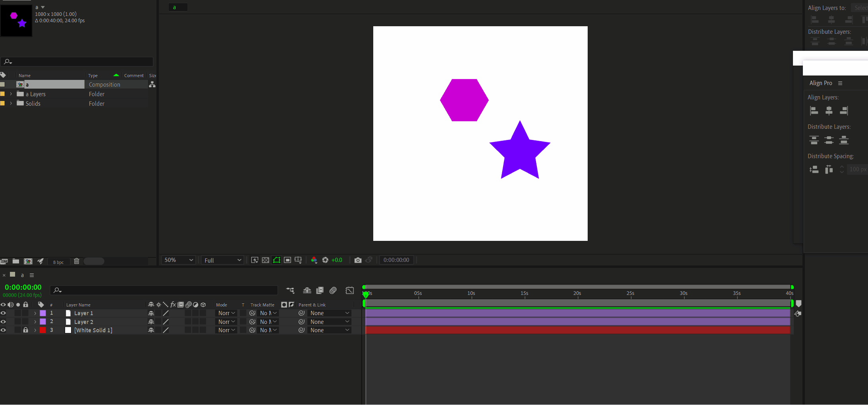Click the Project panel search field

(77, 62)
